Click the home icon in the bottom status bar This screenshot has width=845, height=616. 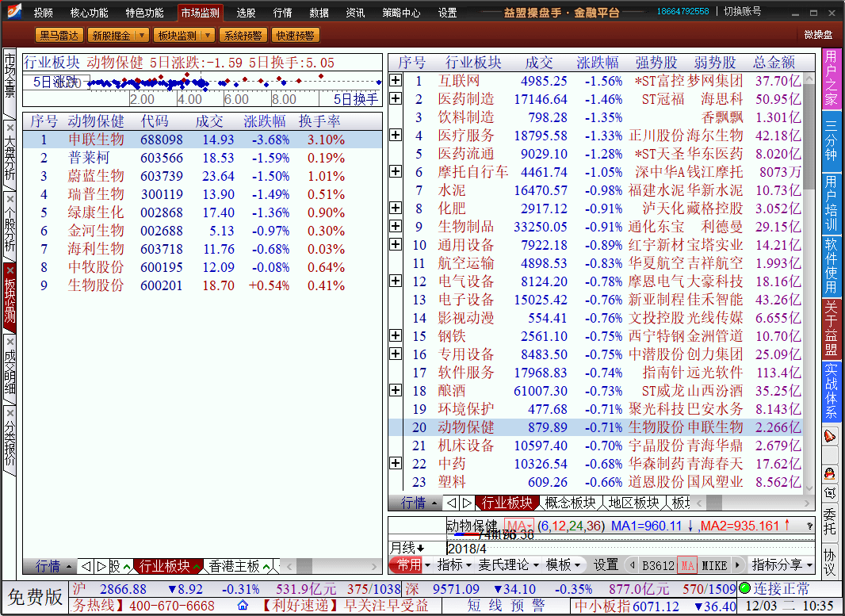pos(243,605)
